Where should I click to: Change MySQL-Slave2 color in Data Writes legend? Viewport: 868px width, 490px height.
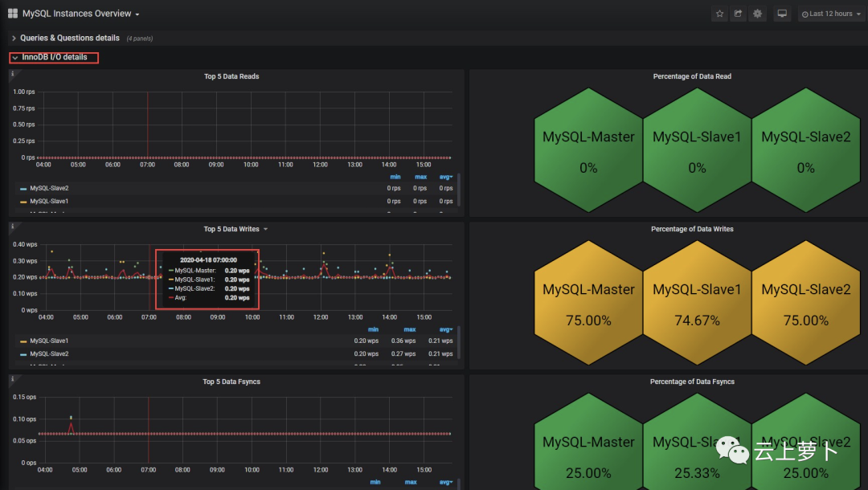23,354
